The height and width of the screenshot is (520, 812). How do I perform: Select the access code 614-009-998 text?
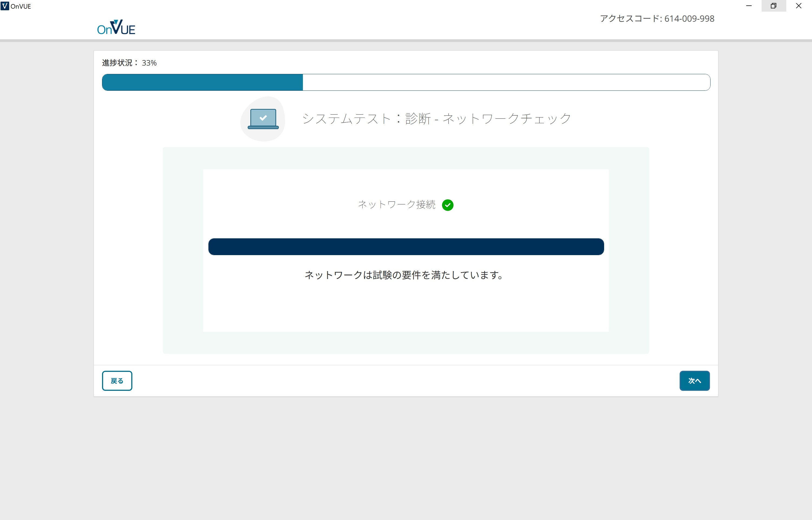657,19
